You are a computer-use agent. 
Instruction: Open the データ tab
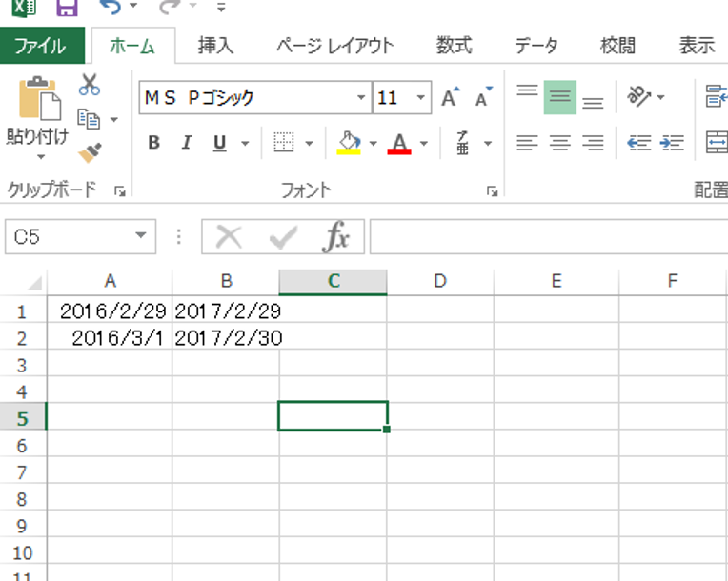point(536,46)
